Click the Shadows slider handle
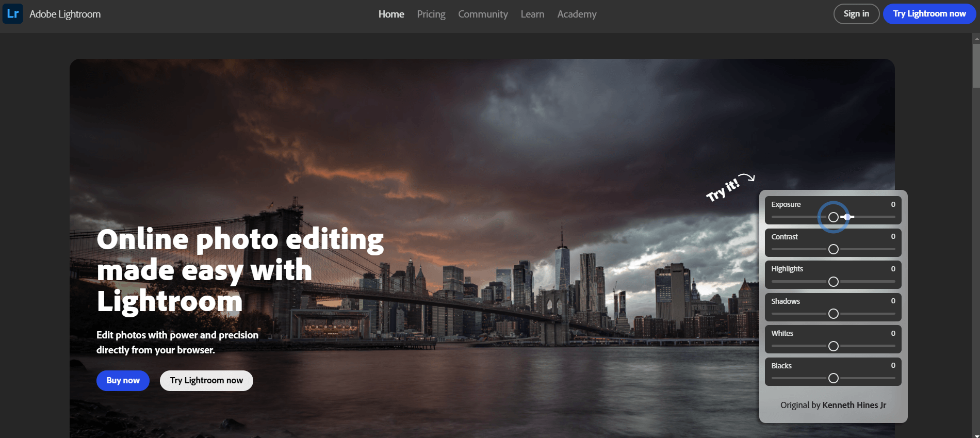The width and height of the screenshot is (980, 438). pos(833,314)
